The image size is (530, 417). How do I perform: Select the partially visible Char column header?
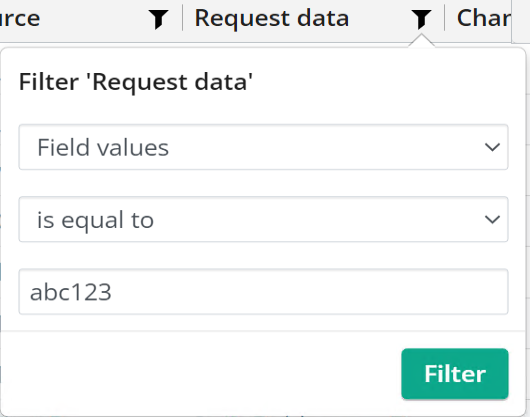pyautogui.click(x=484, y=18)
